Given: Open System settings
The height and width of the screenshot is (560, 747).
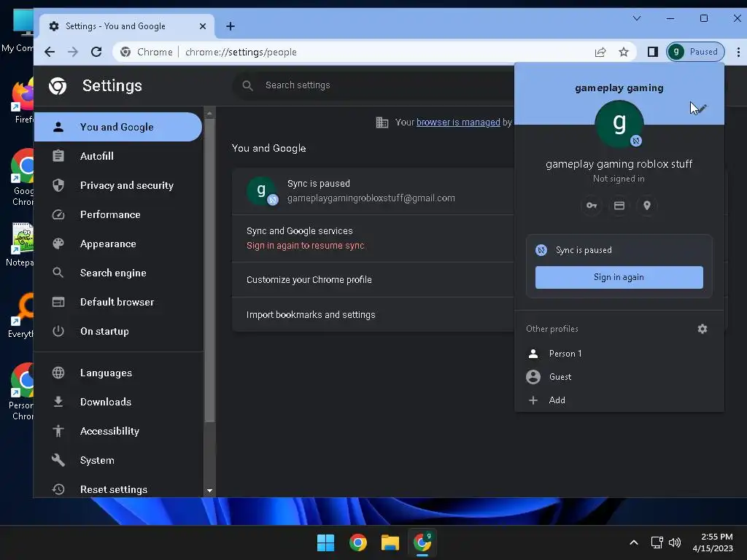Looking at the screenshot, I should (x=117, y=461).
